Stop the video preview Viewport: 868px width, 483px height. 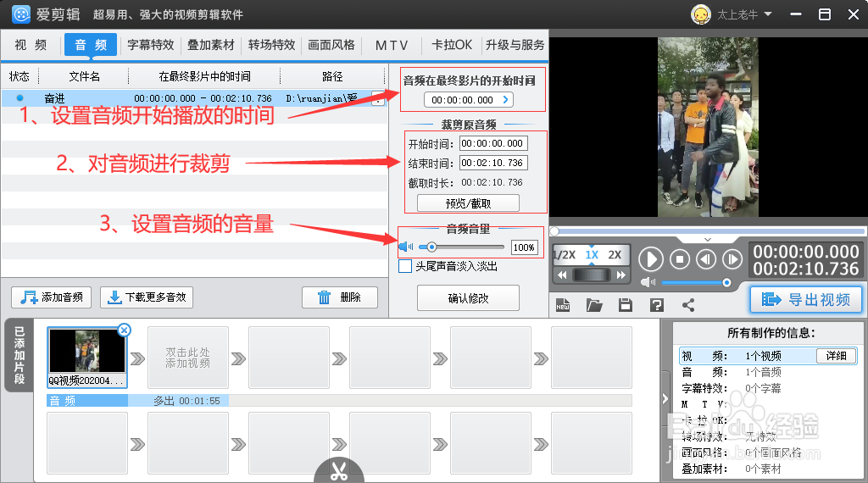click(x=680, y=259)
